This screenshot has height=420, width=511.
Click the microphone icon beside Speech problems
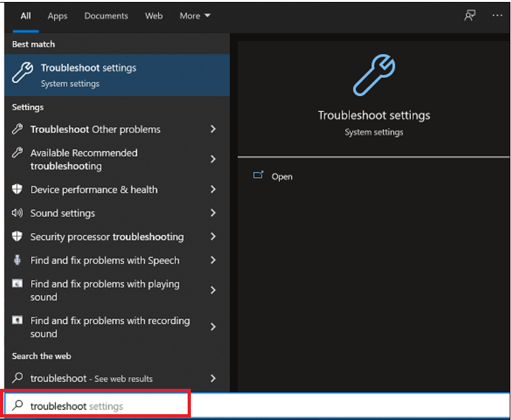[x=18, y=260]
